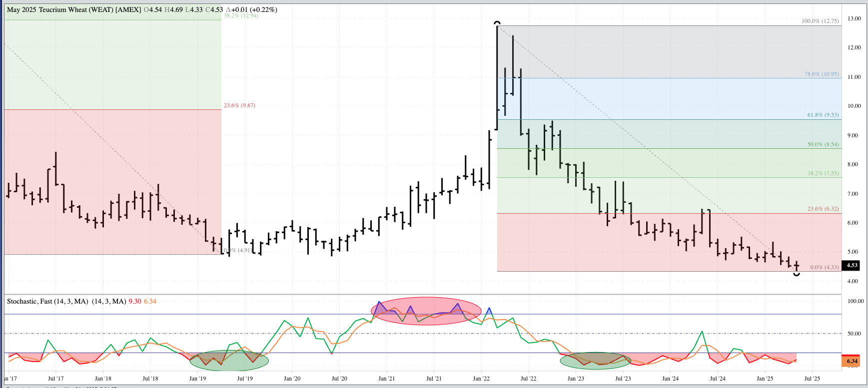
Task: Click the orange 6.34 stochastic value tag
Action: (852, 361)
